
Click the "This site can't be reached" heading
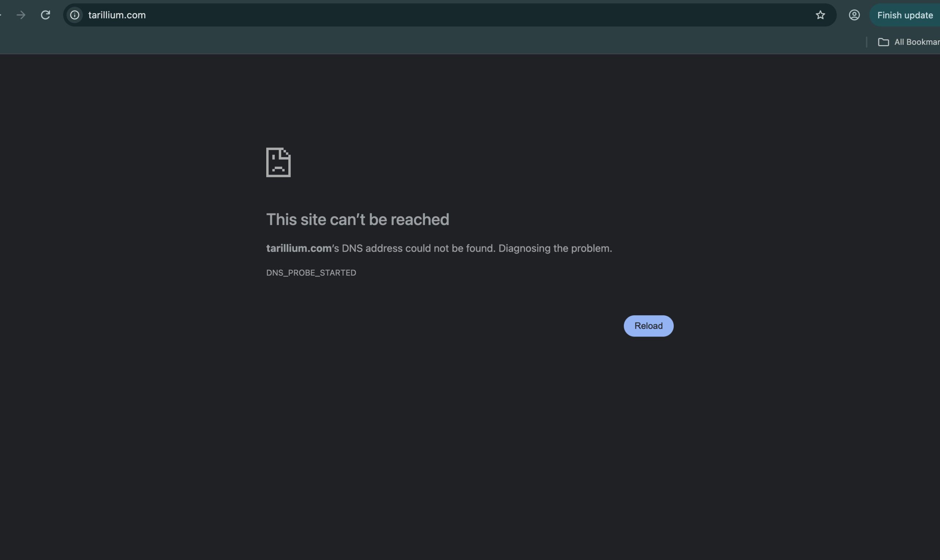point(358,219)
